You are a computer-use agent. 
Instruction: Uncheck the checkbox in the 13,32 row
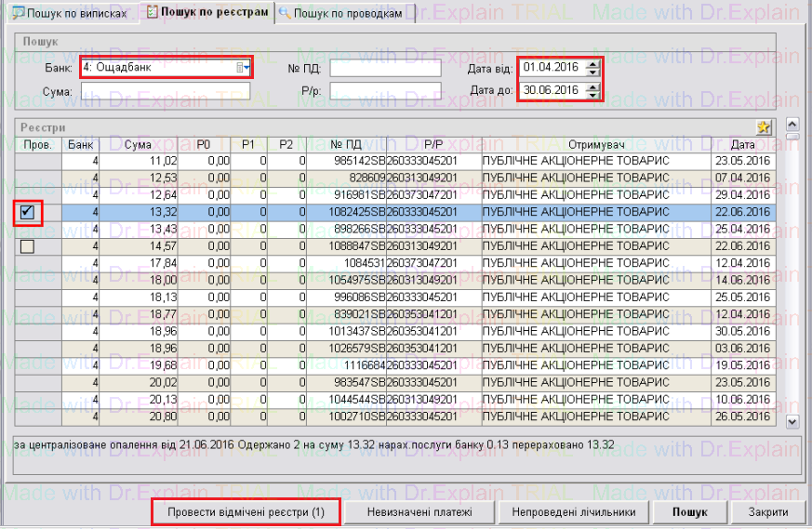[27, 212]
